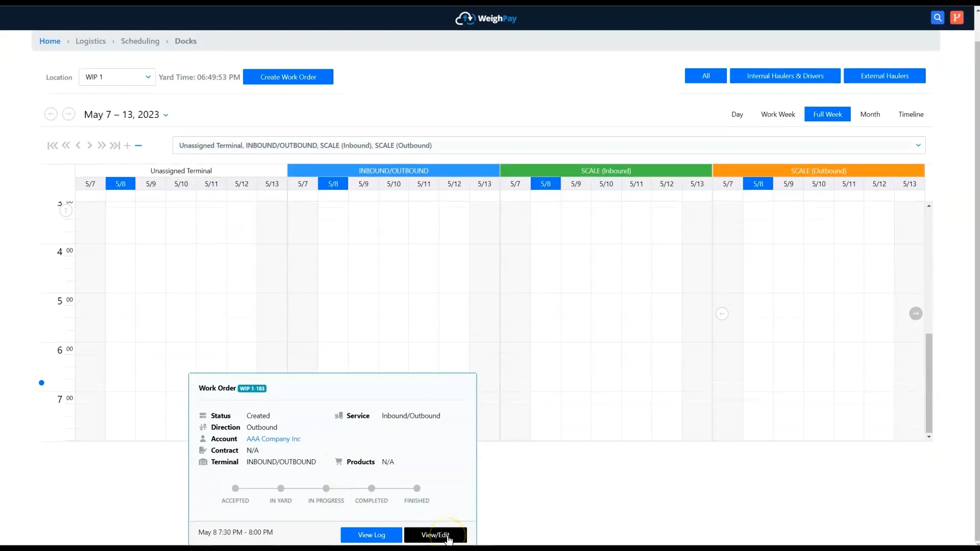The width and height of the screenshot is (980, 551).
Task: Open the AAA Company Inc account link
Action: click(273, 439)
